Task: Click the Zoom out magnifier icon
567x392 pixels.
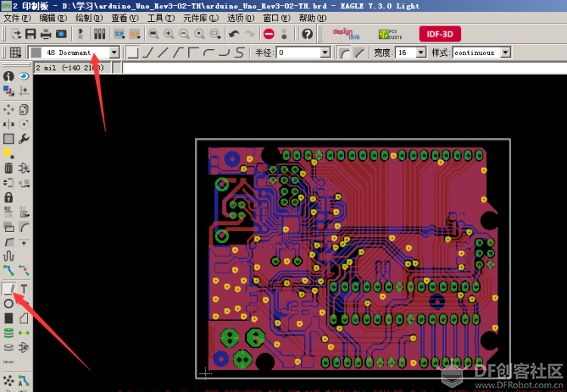Action: tap(184, 34)
